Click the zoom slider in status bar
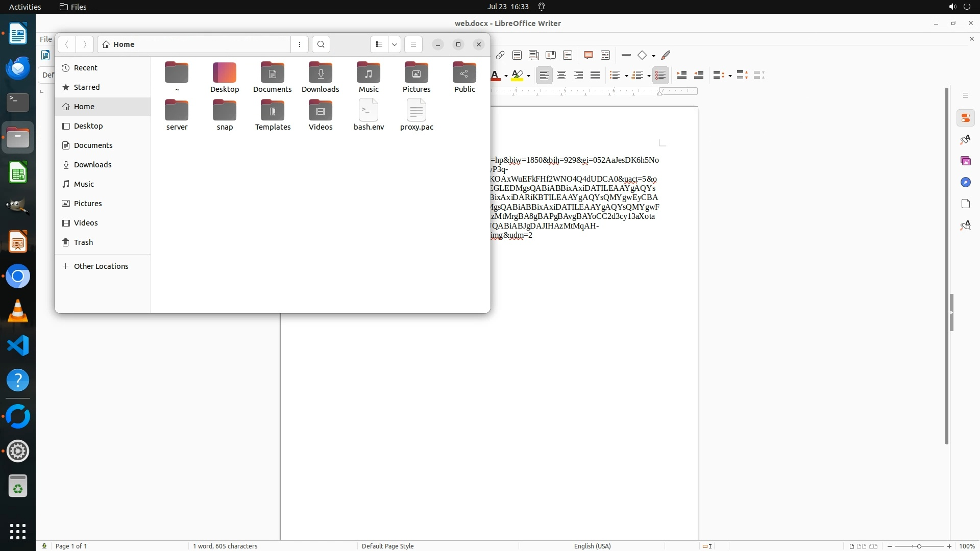Image resolution: width=980 pixels, height=551 pixels. tap(919, 546)
